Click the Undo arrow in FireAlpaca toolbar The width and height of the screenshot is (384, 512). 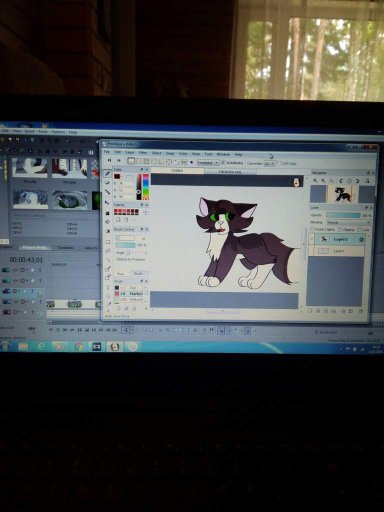109,161
